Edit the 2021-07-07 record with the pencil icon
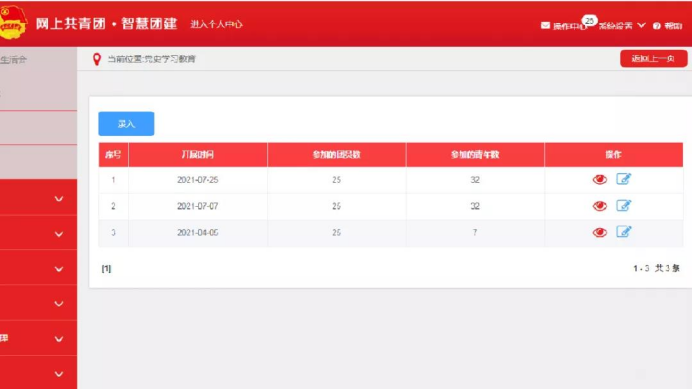This screenshot has width=693, height=389. [x=624, y=206]
